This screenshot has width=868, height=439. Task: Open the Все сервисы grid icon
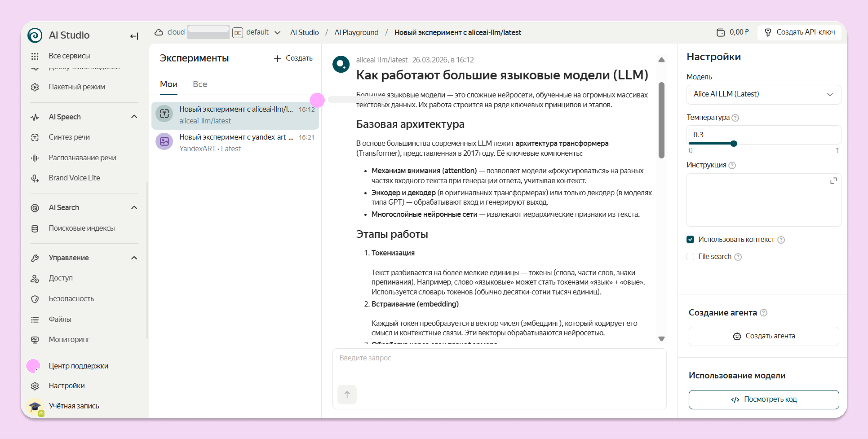(35, 56)
